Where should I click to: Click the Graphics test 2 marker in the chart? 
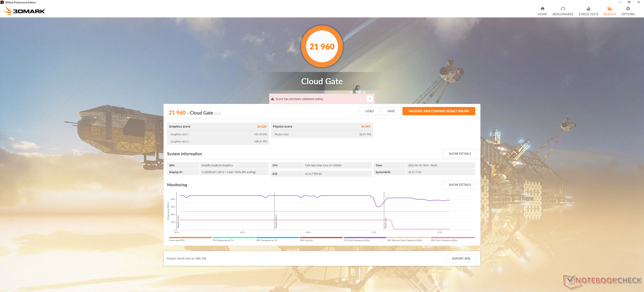276,222
